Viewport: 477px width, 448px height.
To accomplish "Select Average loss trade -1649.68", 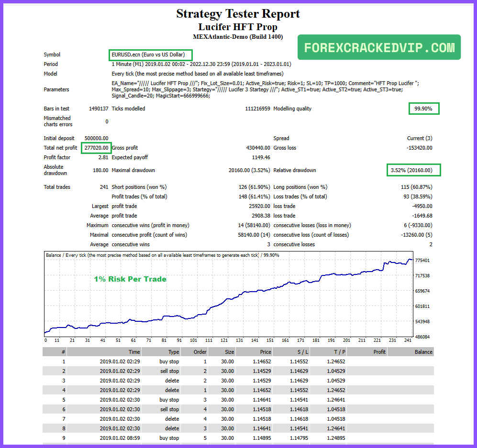I will [x=422, y=216].
